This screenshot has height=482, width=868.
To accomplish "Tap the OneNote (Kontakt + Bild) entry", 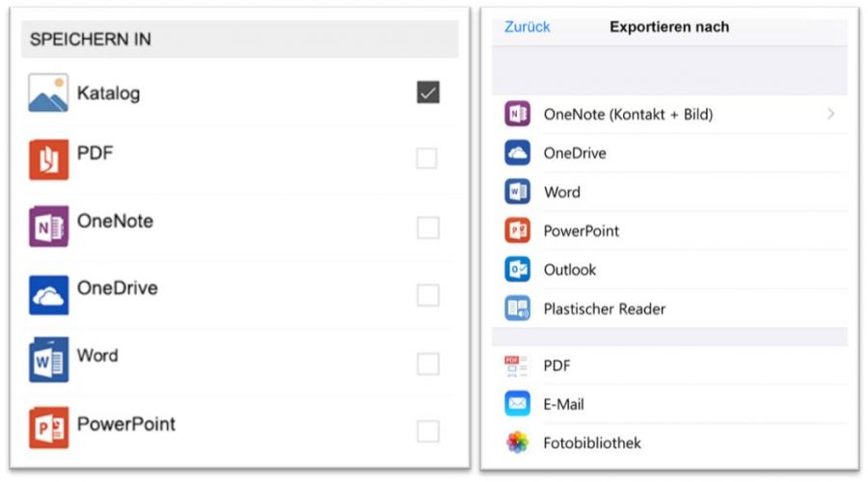I will point(670,114).
